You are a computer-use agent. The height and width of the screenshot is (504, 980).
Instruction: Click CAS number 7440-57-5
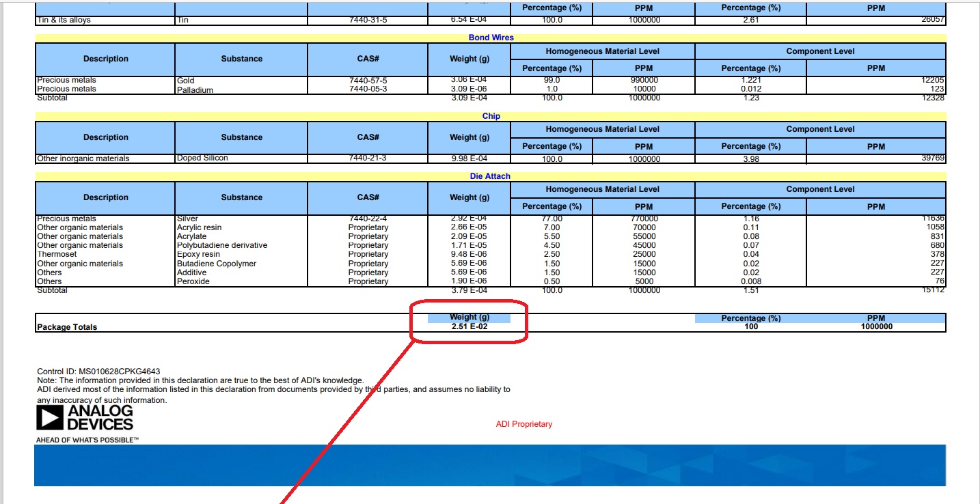(368, 81)
